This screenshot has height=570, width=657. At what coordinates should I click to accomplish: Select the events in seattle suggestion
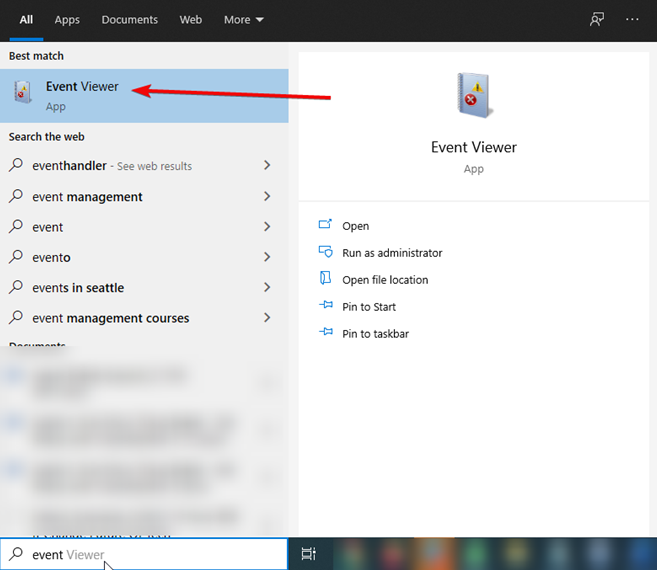pyautogui.click(x=144, y=288)
